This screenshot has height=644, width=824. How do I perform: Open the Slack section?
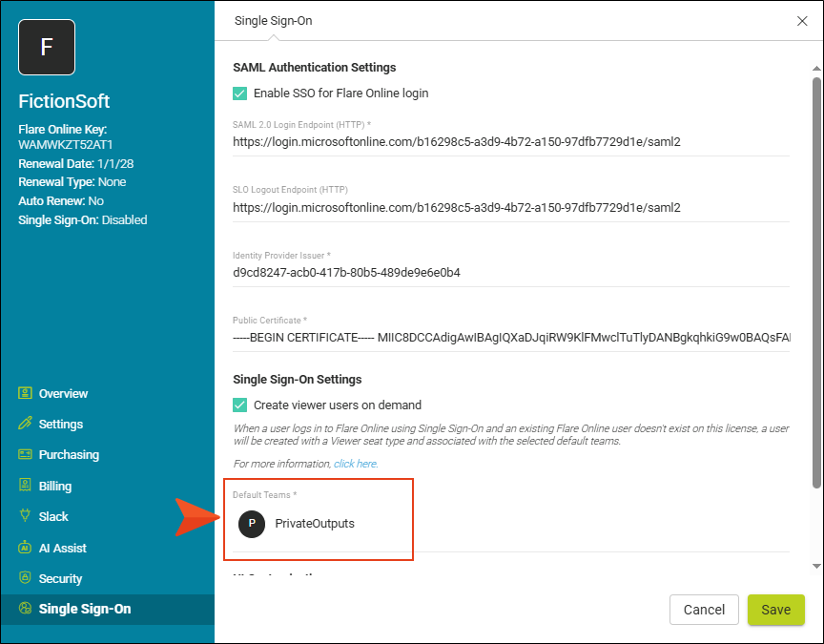pos(53,516)
